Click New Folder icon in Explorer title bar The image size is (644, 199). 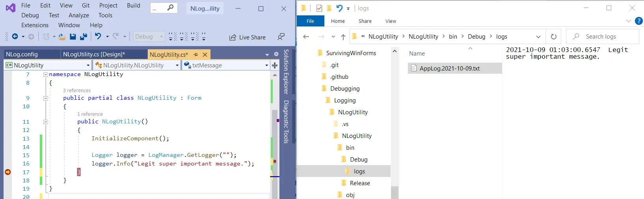(329, 8)
